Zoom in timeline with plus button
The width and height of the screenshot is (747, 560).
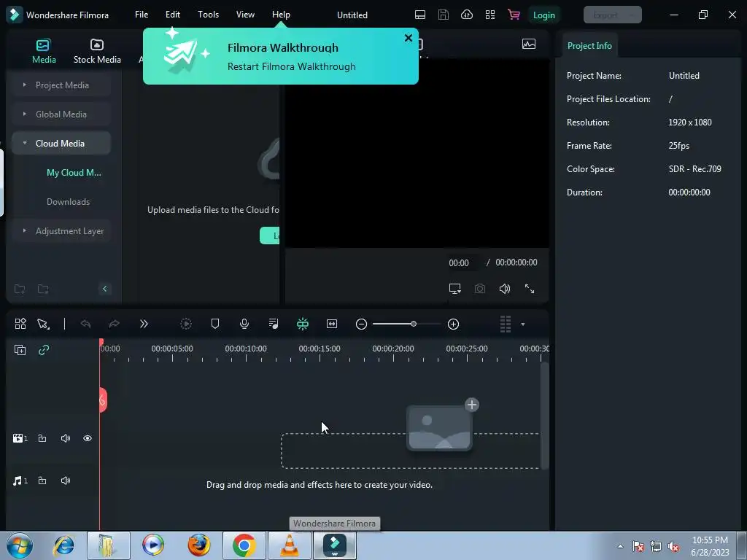[453, 324]
